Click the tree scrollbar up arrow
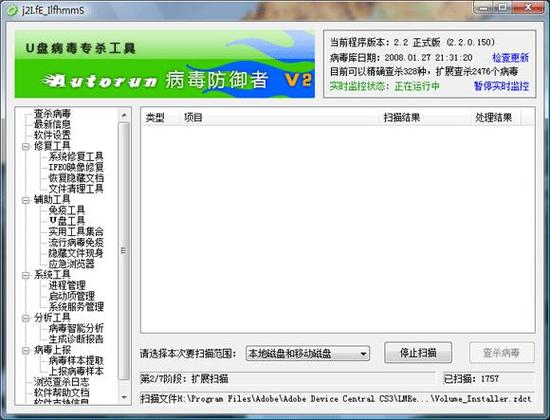This screenshot has width=550, height=420. tap(124, 115)
